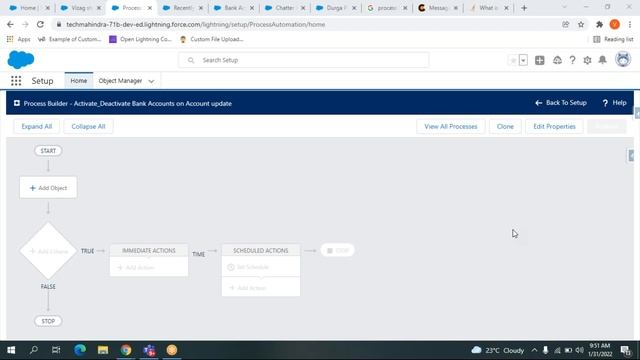The height and width of the screenshot is (360, 640).
Task: Open File Explorer from taskbar
Action: pos(103,350)
